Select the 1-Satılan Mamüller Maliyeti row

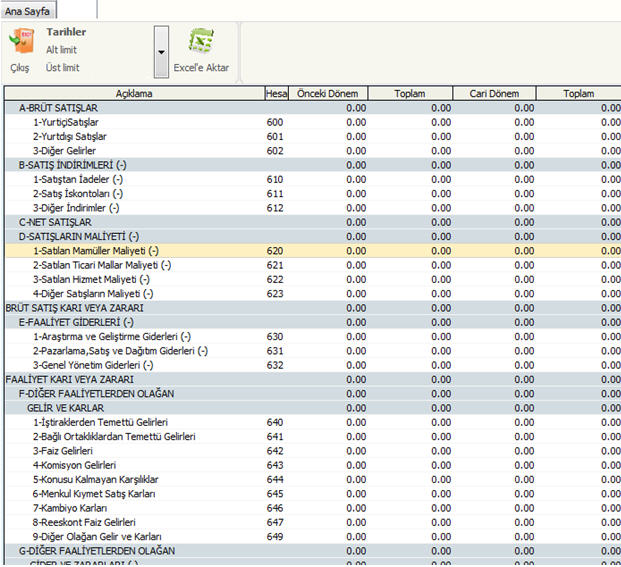pyautogui.click(x=96, y=251)
